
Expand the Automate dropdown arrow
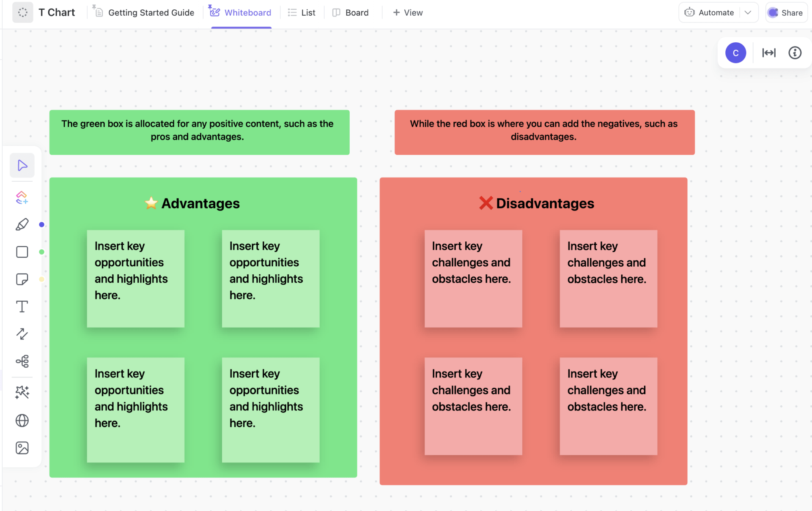pos(747,12)
